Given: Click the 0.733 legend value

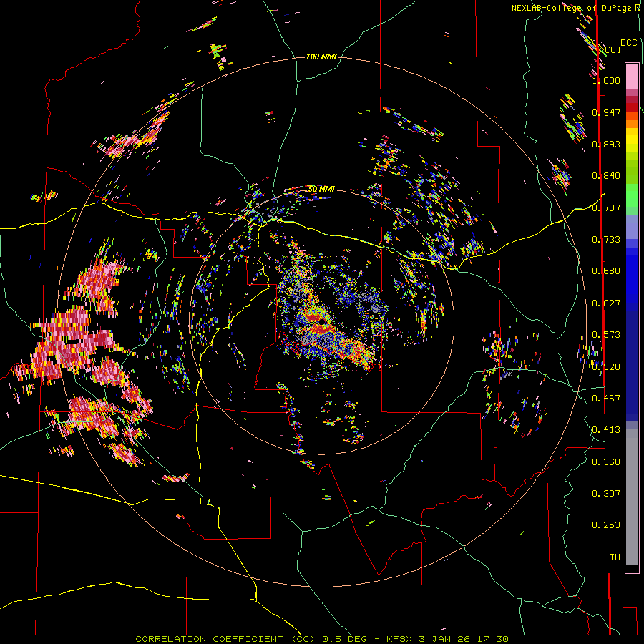Looking at the screenshot, I should (x=606, y=240).
